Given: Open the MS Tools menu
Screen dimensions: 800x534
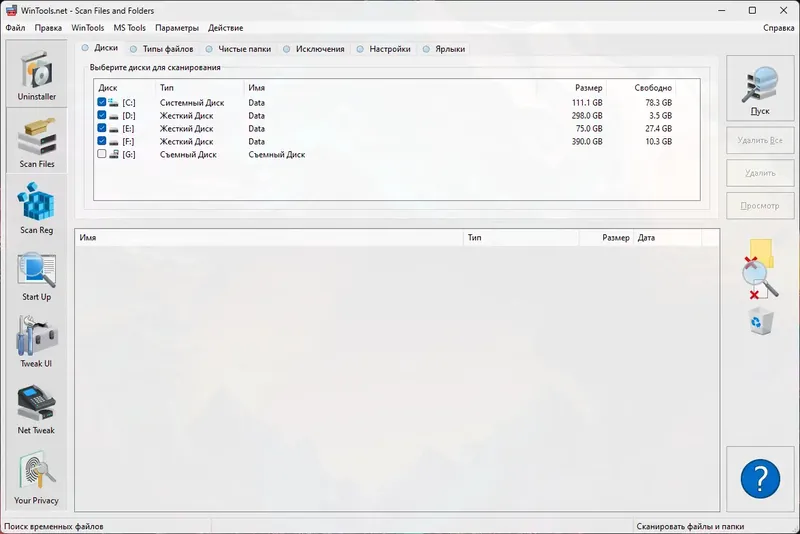Looking at the screenshot, I should 130,28.
